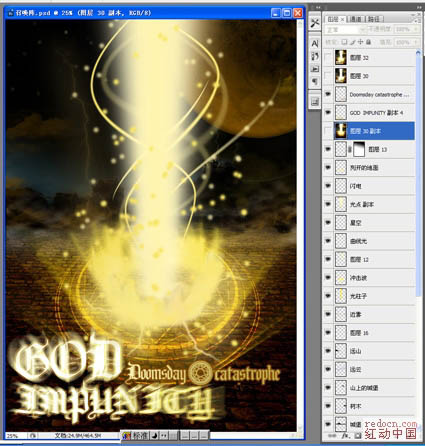Enable lock all padlock icon
The width and height of the screenshot is (425, 446).
pyautogui.click(x=368, y=42)
